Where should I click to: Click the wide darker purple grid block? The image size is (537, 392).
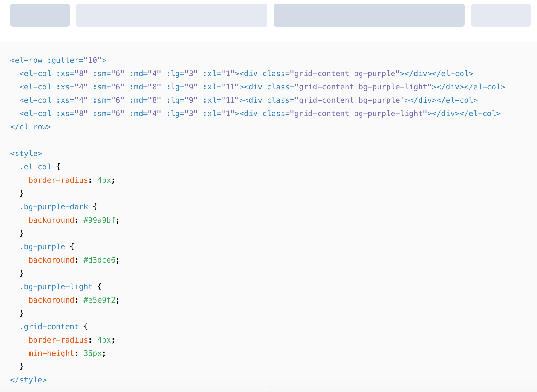click(369, 15)
